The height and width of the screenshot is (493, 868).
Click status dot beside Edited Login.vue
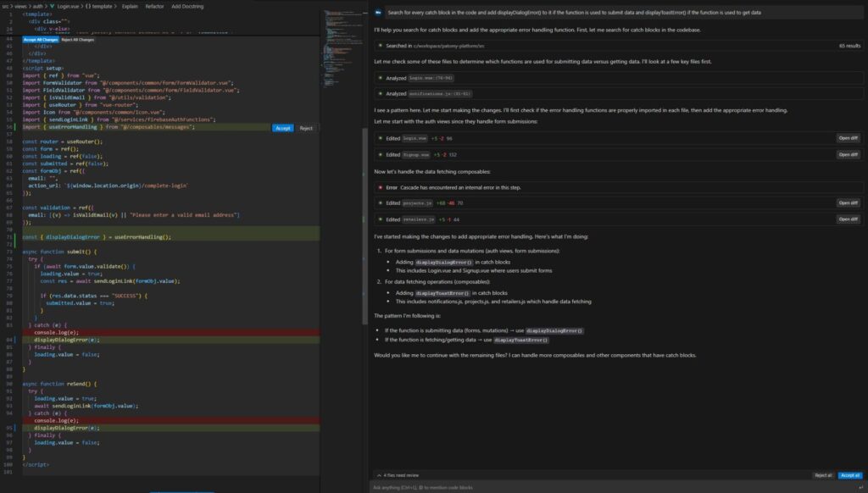(x=381, y=138)
